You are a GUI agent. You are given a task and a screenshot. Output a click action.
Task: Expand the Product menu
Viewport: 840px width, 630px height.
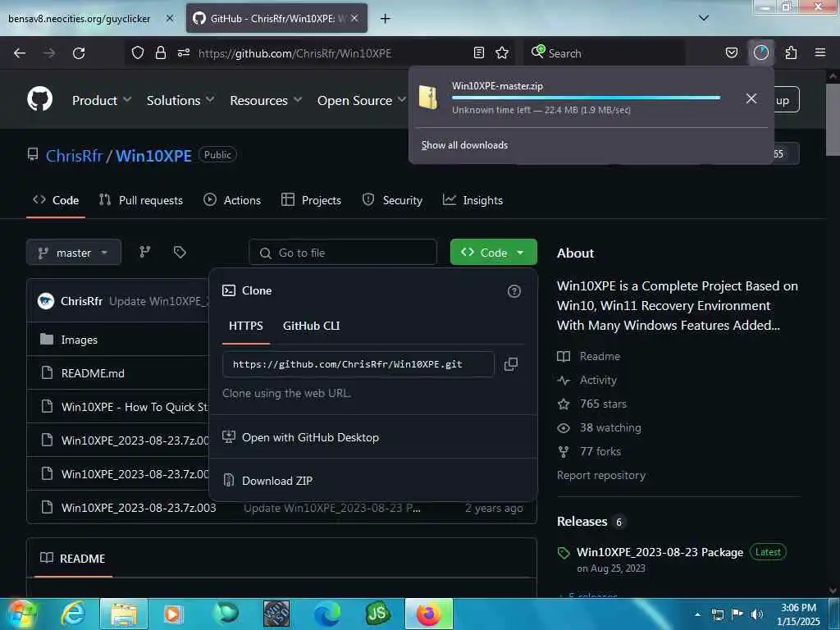102,100
